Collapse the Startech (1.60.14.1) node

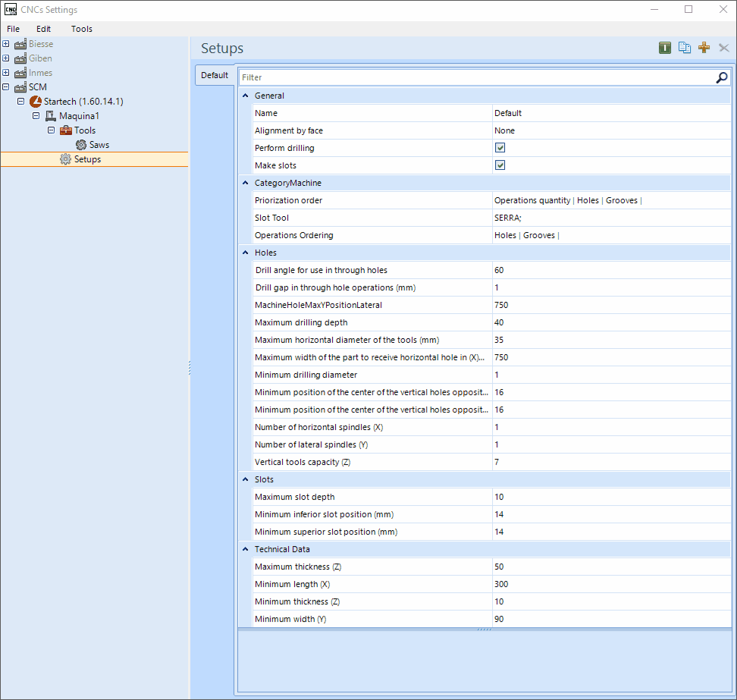coord(20,102)
